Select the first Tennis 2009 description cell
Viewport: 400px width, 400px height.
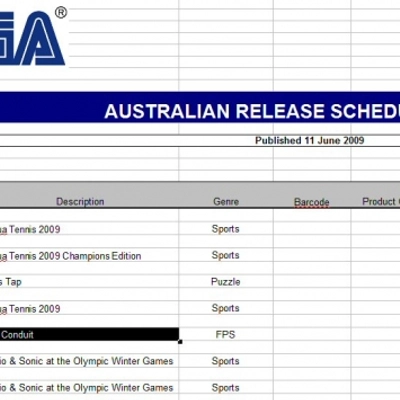[89, 229]
